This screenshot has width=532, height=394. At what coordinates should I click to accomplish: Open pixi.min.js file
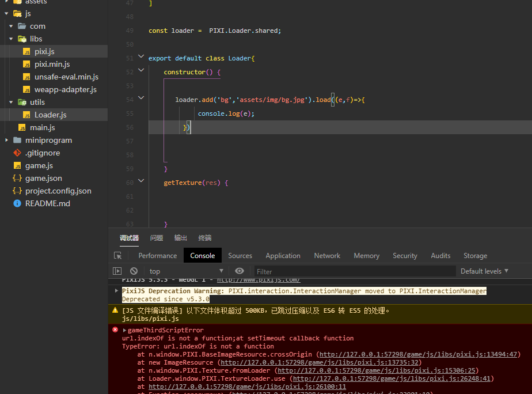[x=52, y=64]
